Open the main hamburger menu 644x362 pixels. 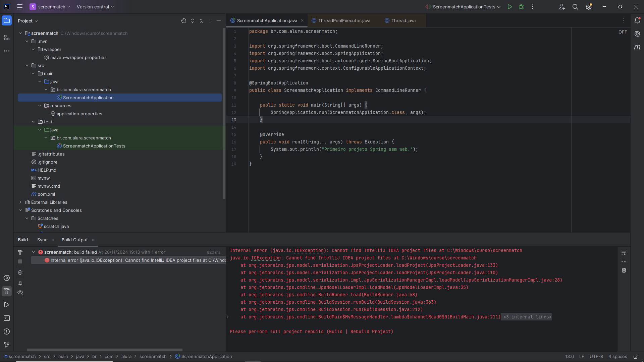point(20,7)
